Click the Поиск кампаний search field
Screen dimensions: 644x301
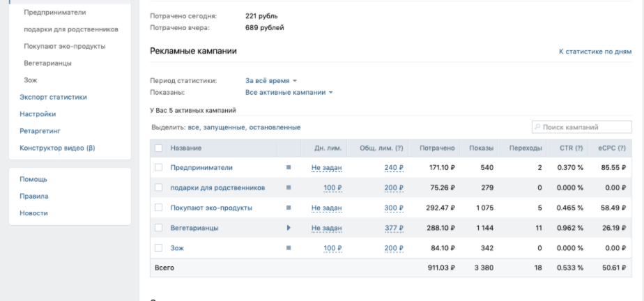pos(581,128)
